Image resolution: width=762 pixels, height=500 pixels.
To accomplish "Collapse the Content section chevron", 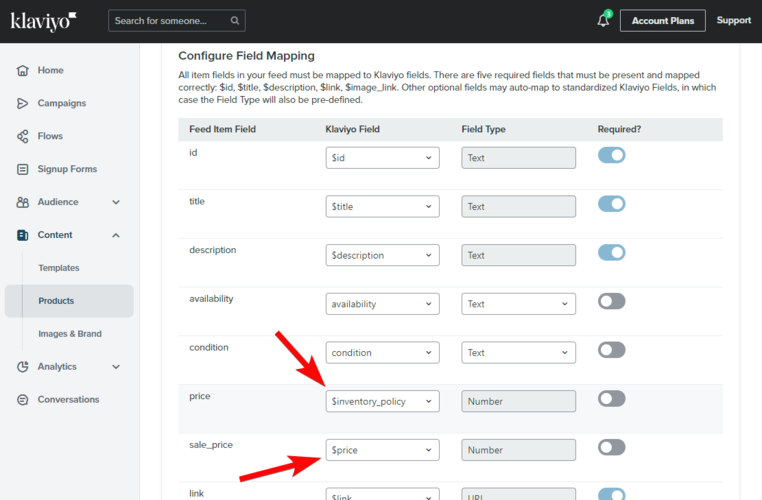I will [116, 235].
